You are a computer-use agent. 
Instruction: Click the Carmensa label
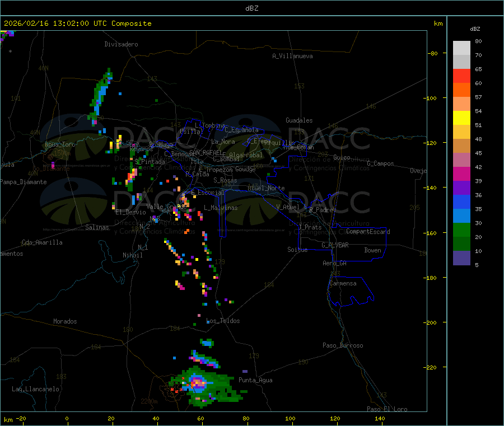tap(343, 283)
